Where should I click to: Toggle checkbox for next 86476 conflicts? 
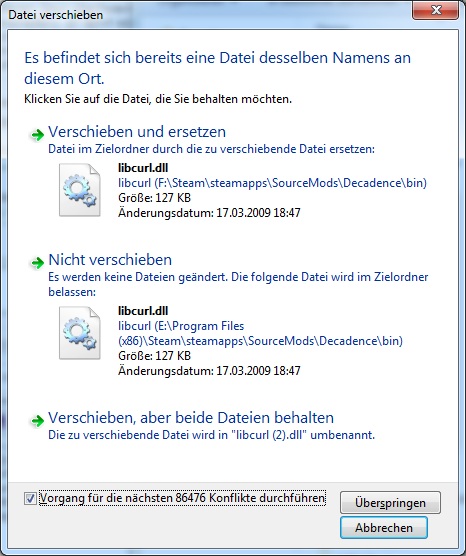[x=30, y=498]
